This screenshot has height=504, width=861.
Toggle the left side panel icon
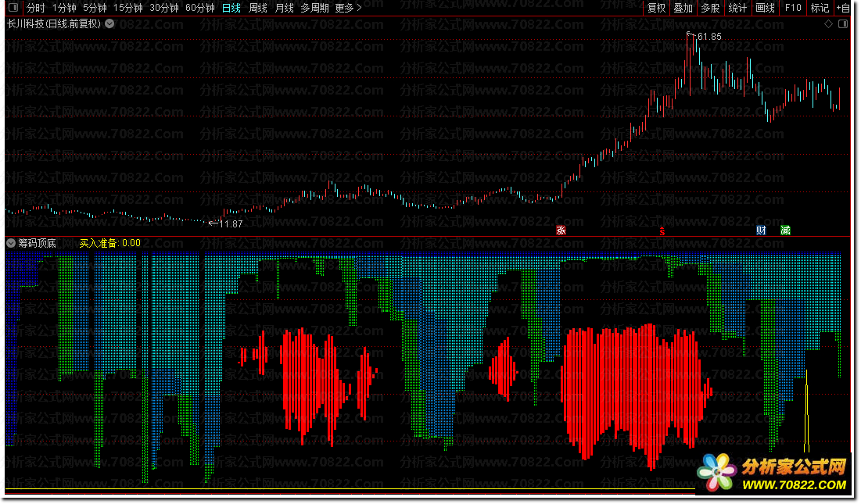[x=13, y=8]
